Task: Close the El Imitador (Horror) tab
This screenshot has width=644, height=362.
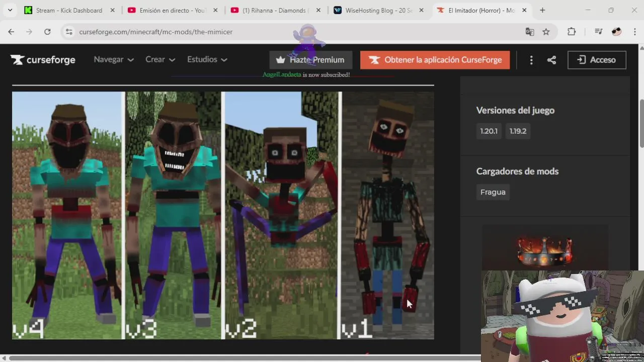Action: pyautogui.click(x=524, y=10)
